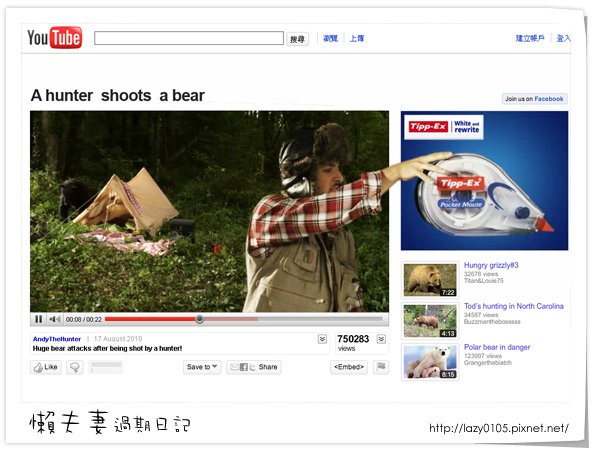Mute the video with speaker icon

[55, 319]
